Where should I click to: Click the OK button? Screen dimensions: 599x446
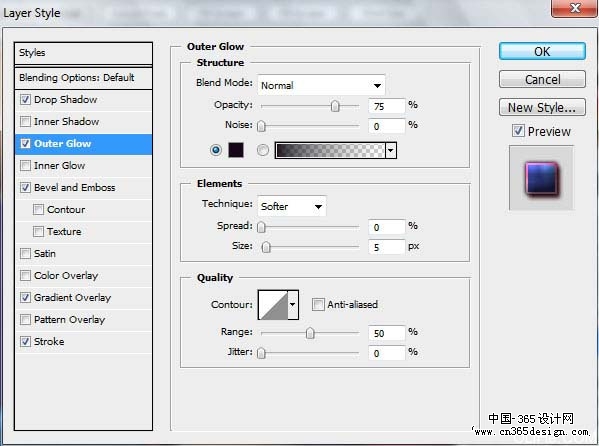pyautogui.click(x=542, y=51)
